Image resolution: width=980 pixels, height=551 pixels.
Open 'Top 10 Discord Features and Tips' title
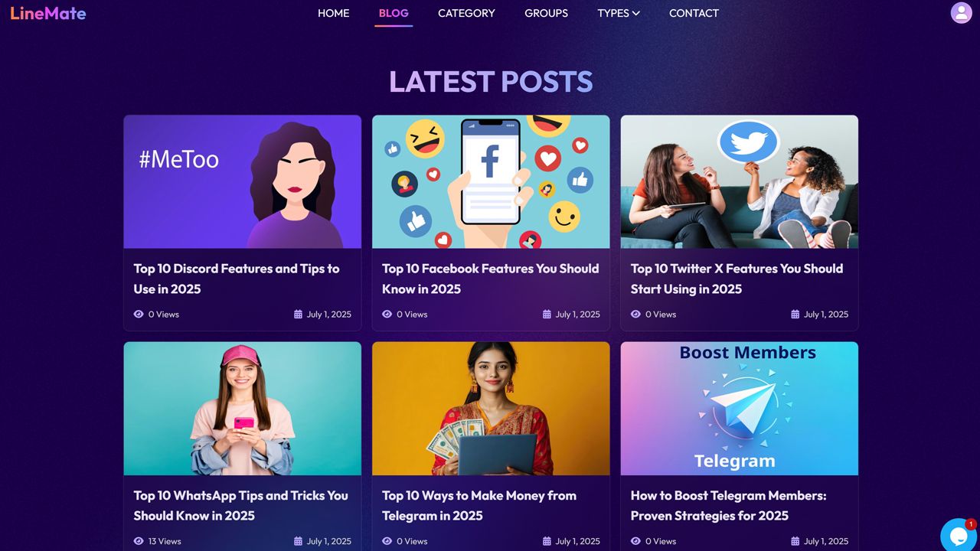coord(237,279)
